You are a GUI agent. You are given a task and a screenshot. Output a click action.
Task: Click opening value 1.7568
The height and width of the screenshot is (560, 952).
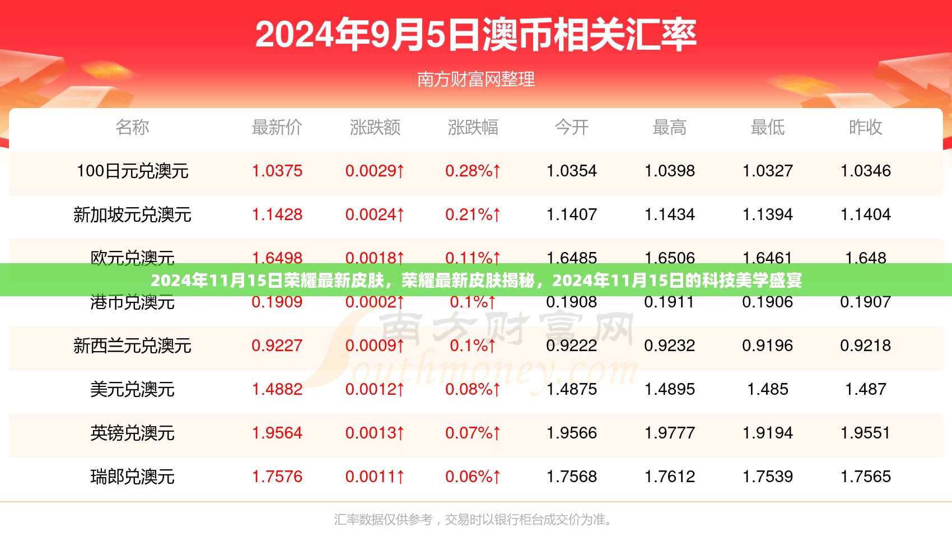pos(572,477)
